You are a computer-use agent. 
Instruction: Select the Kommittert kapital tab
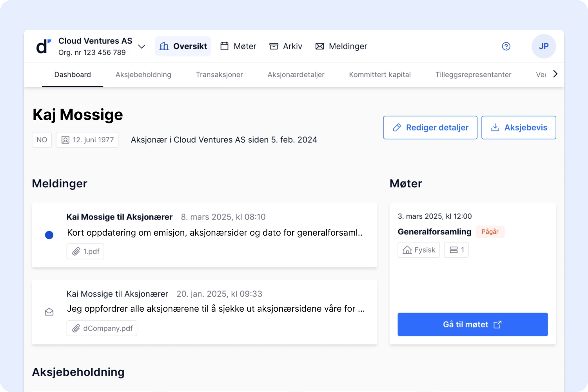click(x=380, y=74)
